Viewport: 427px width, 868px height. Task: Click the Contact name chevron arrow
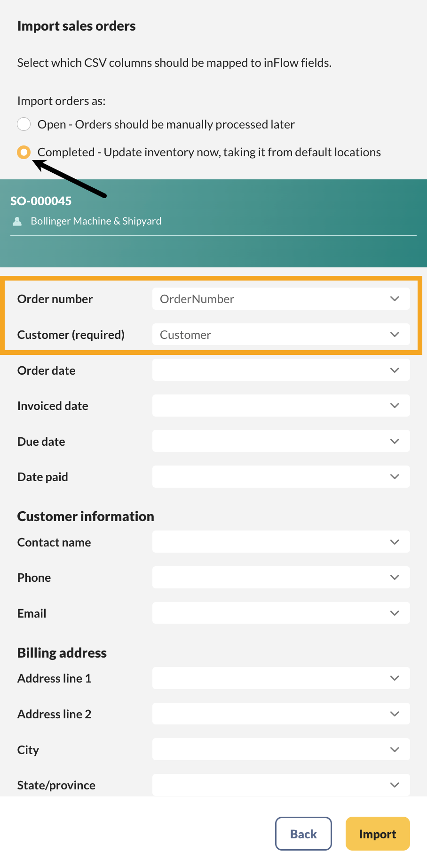pyautogui.click(x=395, y=542)
